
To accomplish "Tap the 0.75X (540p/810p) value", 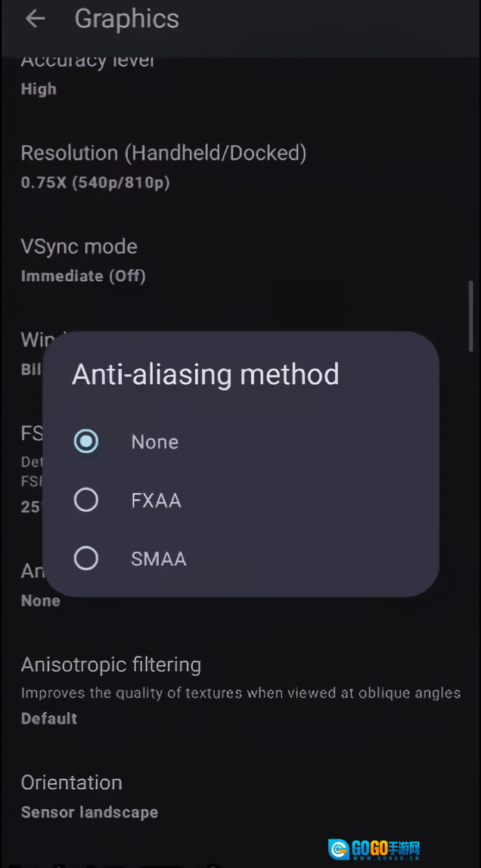I will click(95, 183).
